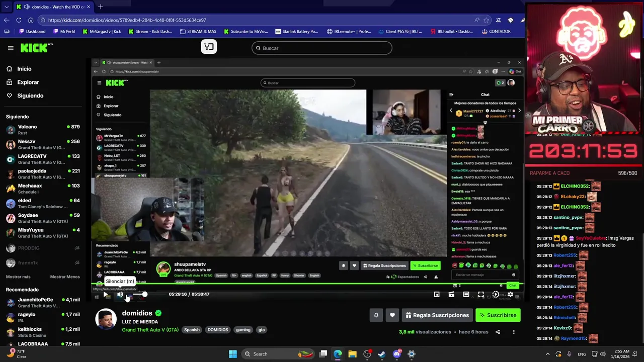Viewport: 644px width, 362px height.
Task: Adjust the volume slider knob
Action: [145, 295]
